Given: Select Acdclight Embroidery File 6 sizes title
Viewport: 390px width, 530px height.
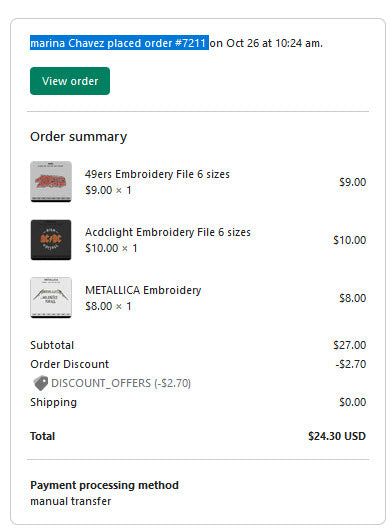Looking at the screenshot, I should [168, 232].
